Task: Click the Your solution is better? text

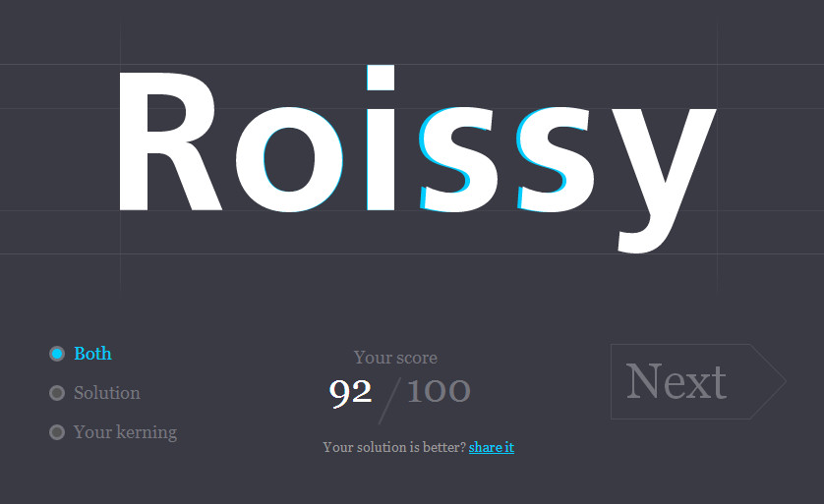Action: coord(394,447)
